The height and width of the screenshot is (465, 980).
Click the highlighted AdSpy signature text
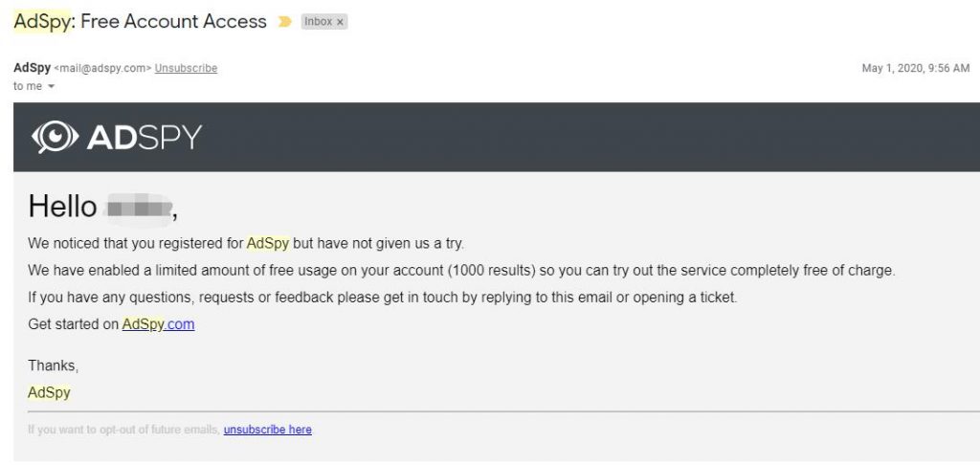click(49, 392)
